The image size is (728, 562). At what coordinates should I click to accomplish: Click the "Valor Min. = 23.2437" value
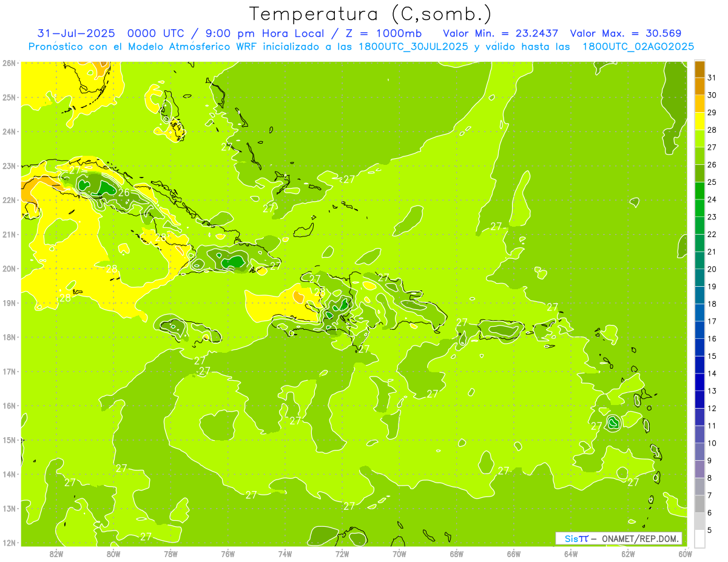(500, 33)
